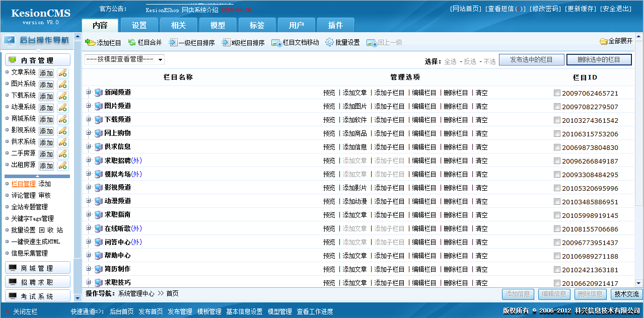644x318 pixels.
Task: Expand the 动漫频道 tree node
Action: click(89, 201)
